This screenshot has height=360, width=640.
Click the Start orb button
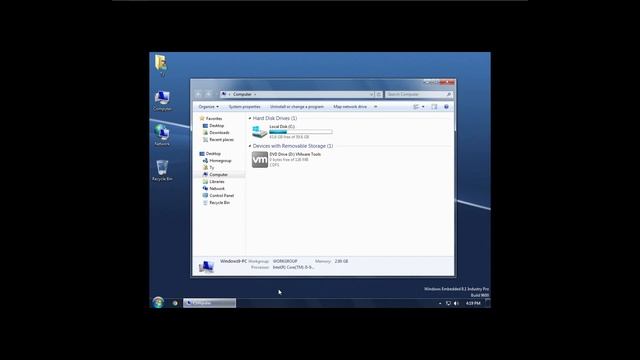(158, 302)
